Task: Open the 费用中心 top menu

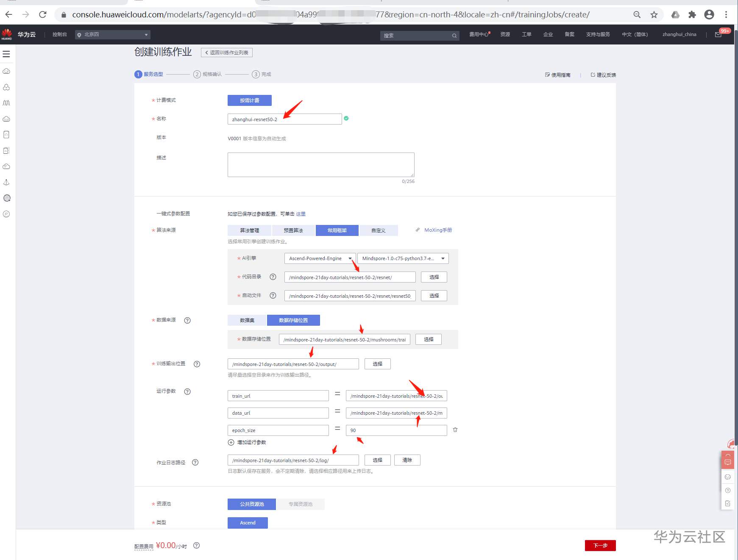Action: pos(479,34)
